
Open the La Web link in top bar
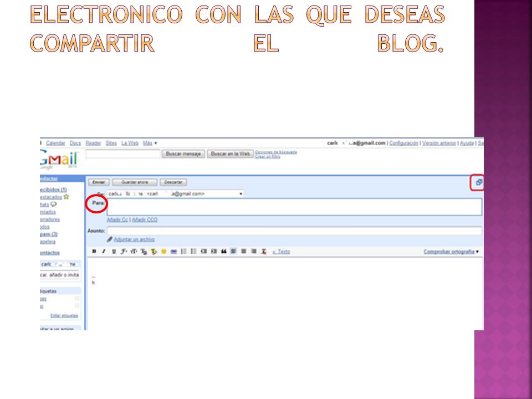[130, 143]
